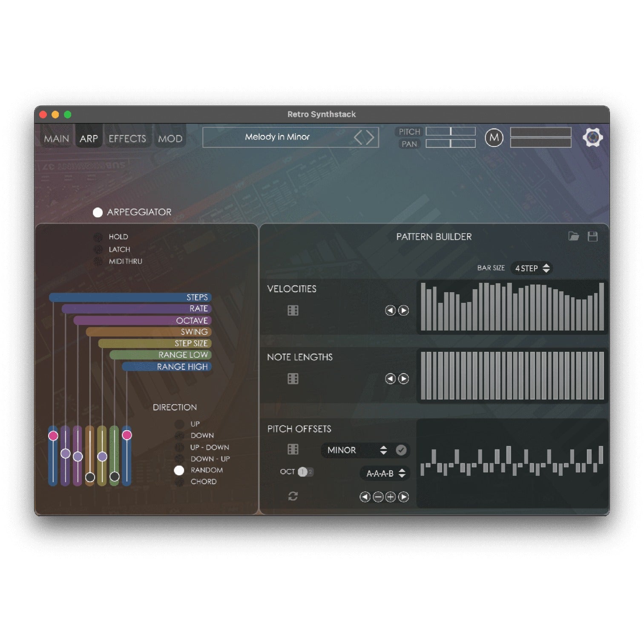Screen dimensions: 644x644
Task: Shift pitch offsets left with the arrow
Action: [x=365, y=497]
